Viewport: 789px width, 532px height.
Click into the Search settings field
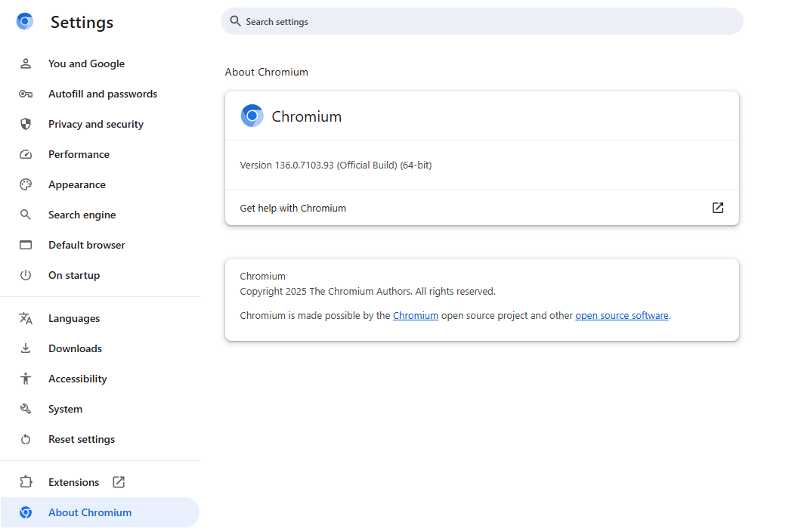click(x=484, y=22)
